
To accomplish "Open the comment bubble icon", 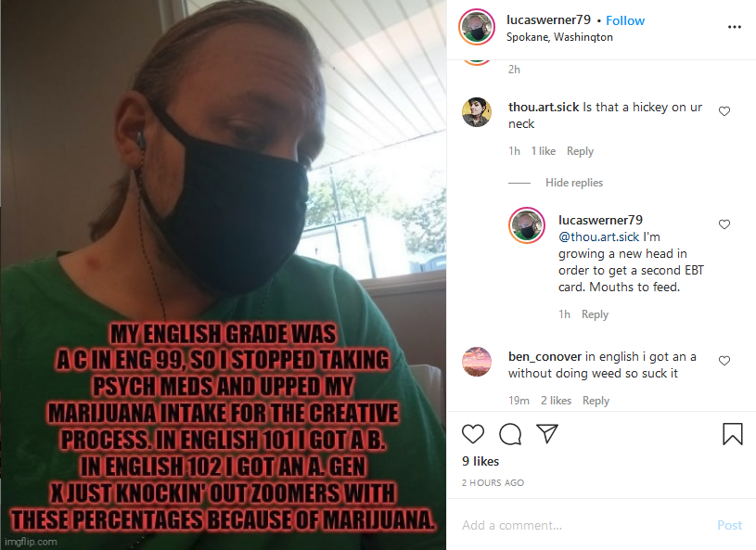I will pos(510,434).
